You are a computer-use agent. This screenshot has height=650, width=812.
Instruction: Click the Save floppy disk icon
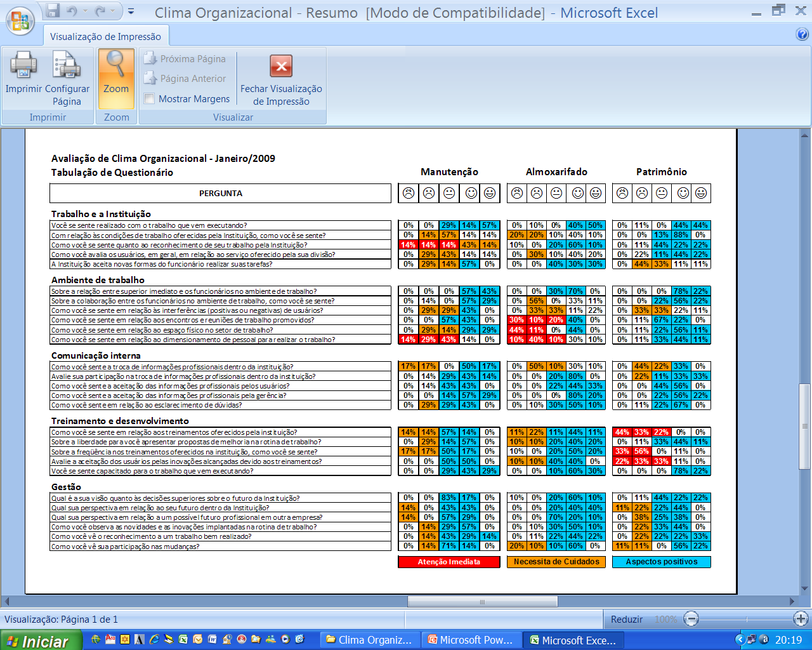coord(53,11)
